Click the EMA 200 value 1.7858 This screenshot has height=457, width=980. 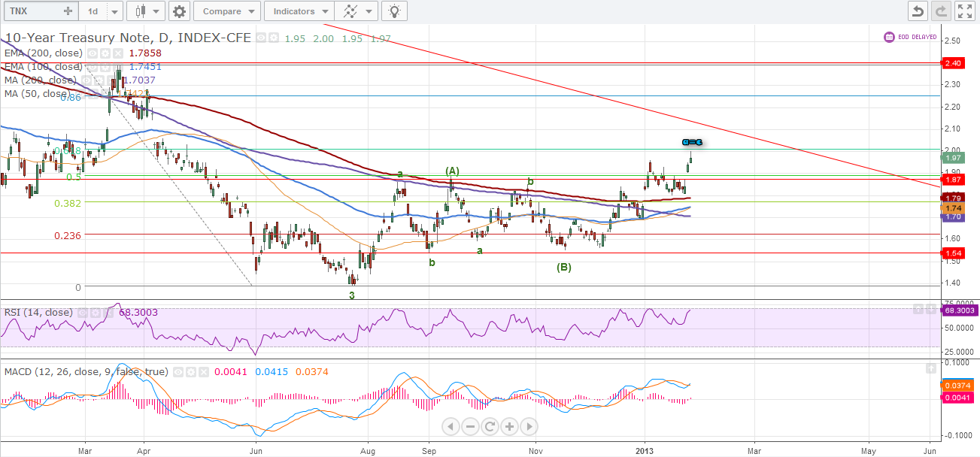pyautogui.click(x=145, y=53)
